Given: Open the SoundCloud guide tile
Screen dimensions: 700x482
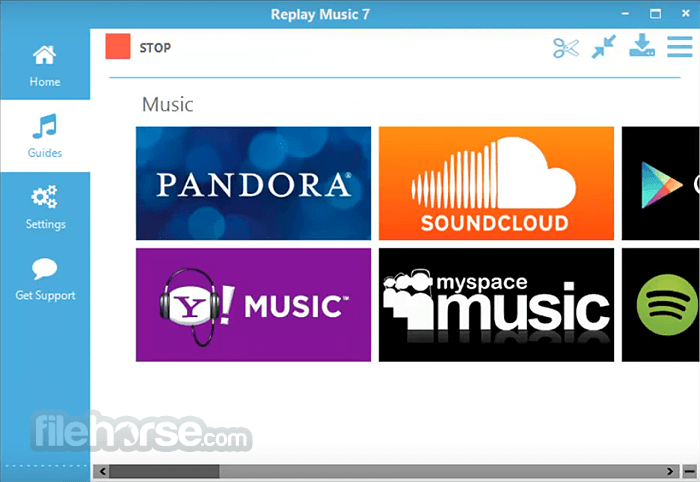Looking at the screenshot, I should [x=496, y=183].
